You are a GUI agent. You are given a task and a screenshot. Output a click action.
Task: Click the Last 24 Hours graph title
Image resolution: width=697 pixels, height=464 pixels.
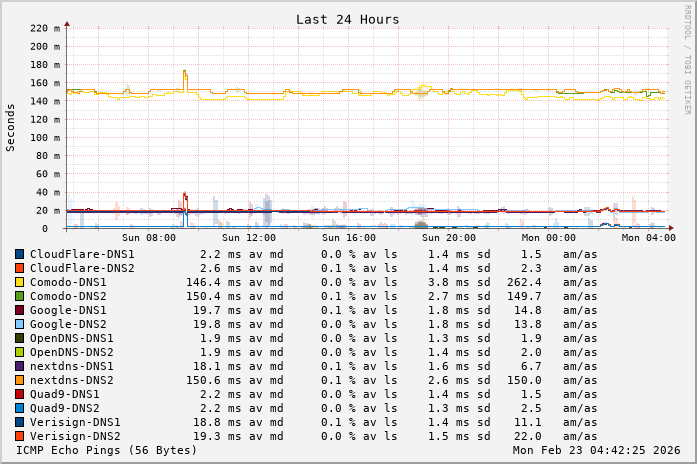tap(347, 20)
